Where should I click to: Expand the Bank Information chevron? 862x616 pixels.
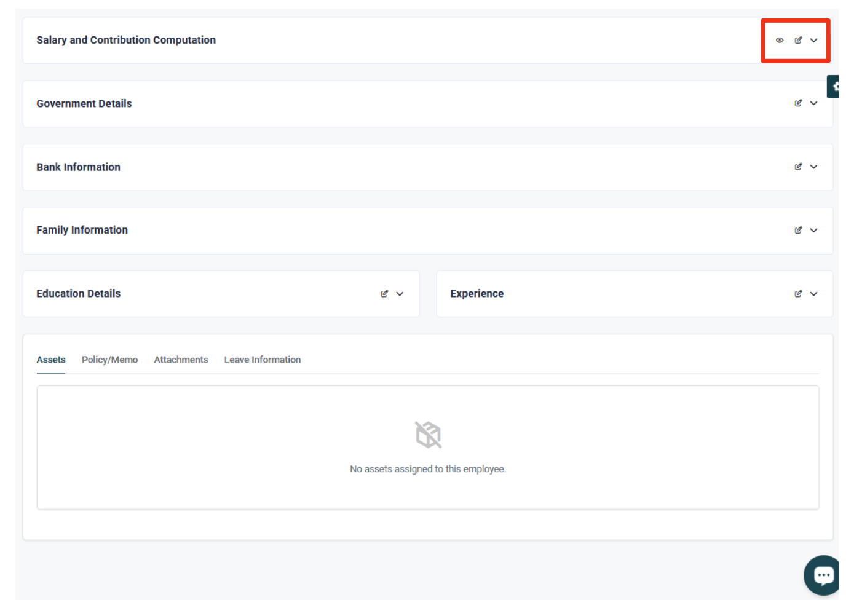[813, 167]
